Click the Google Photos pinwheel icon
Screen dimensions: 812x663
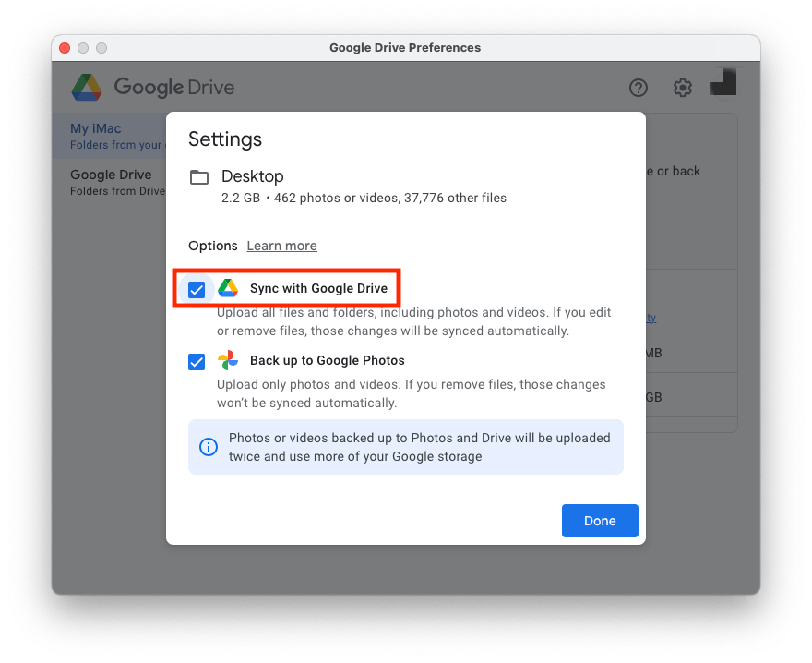tap(228, 361)
